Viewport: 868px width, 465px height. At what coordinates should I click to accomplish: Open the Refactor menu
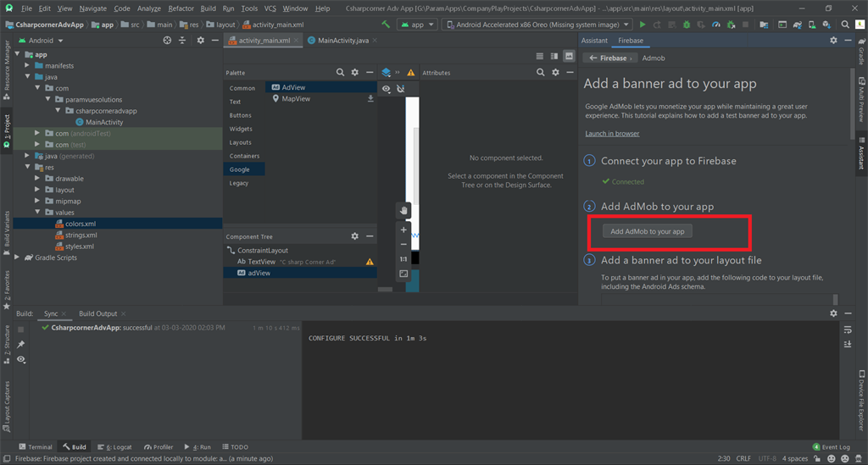coord(181,8)
